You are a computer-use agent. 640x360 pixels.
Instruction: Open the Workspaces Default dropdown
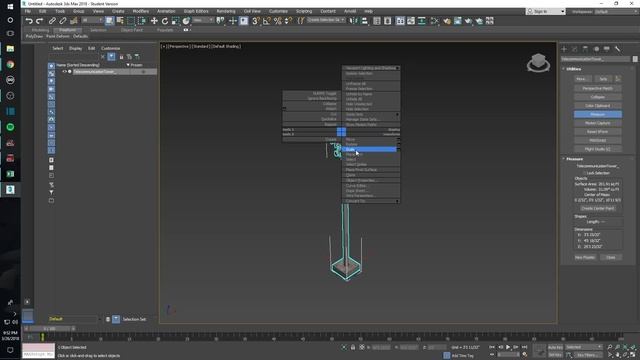[x=616, y=12]
